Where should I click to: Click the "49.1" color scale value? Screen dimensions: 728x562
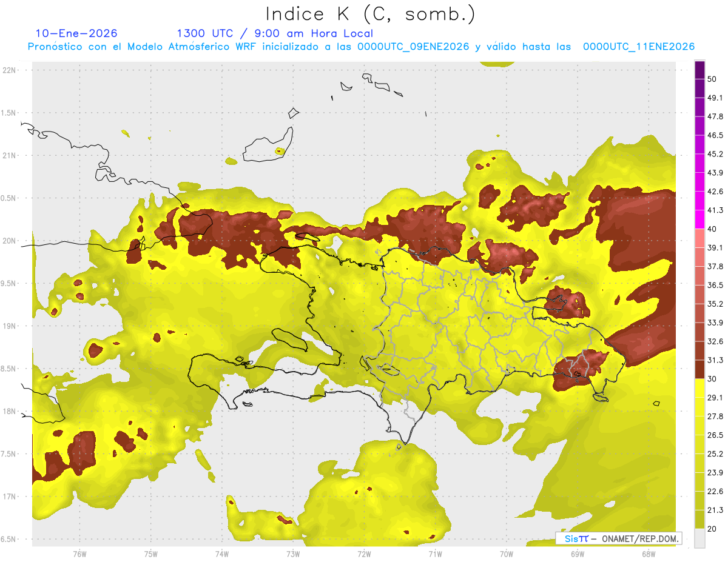coord(715,98)
